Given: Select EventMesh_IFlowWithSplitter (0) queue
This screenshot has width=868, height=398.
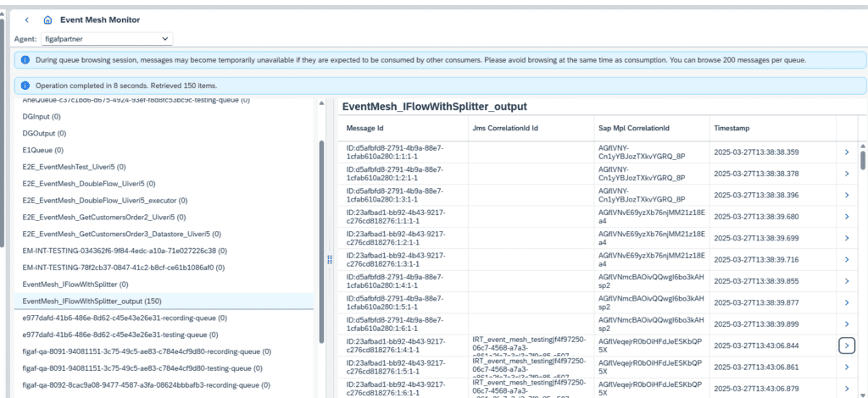Looking at the screenshot, I should click(x=164, y=285).
